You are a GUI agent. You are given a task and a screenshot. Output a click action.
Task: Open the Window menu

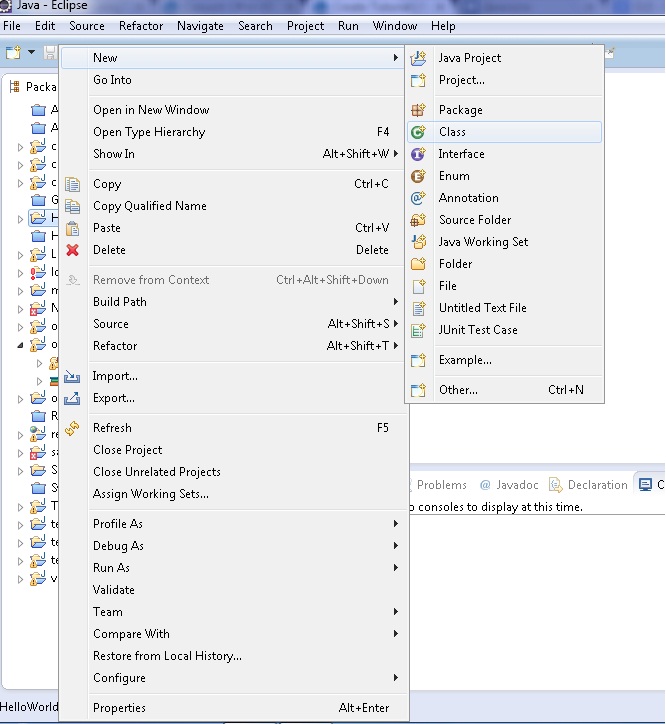point(395,26)
